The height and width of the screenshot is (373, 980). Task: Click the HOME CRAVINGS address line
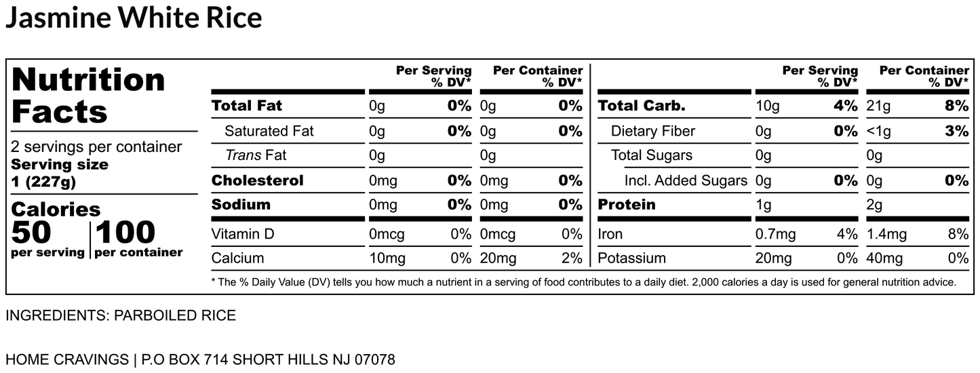pos(200,359)
